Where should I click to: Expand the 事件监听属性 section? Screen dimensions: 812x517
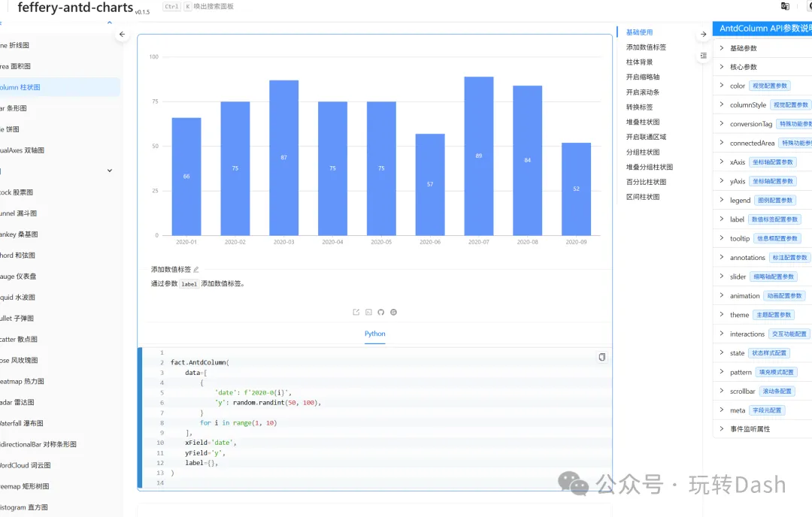click(x=750, y=429)
